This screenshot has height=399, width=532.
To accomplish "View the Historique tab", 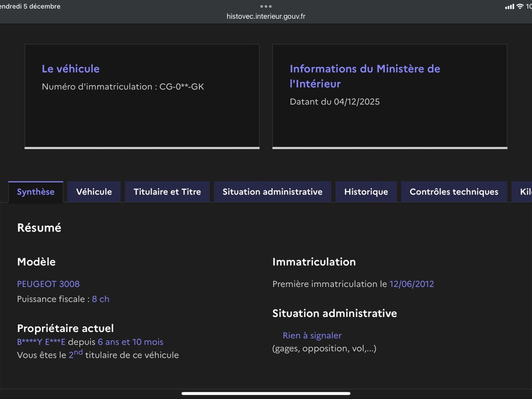I will [x=366, y=192].
